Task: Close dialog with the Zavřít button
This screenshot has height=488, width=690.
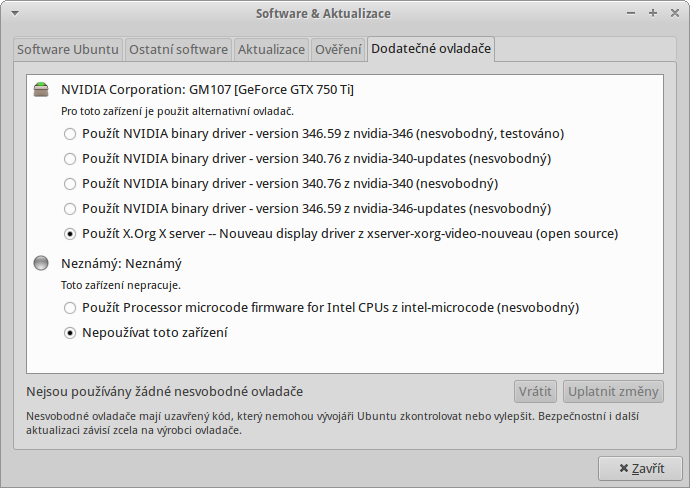Action: pos(641,469)
